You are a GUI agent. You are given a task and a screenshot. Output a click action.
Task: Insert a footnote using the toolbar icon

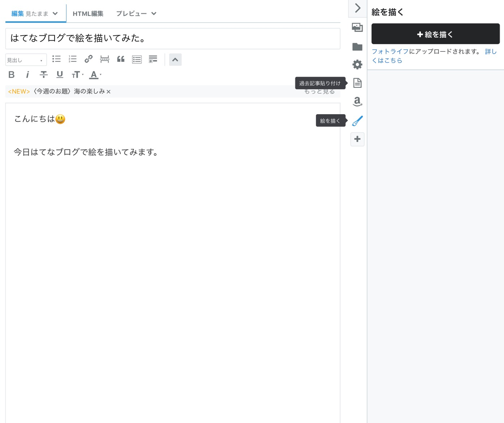click(153, 59)
